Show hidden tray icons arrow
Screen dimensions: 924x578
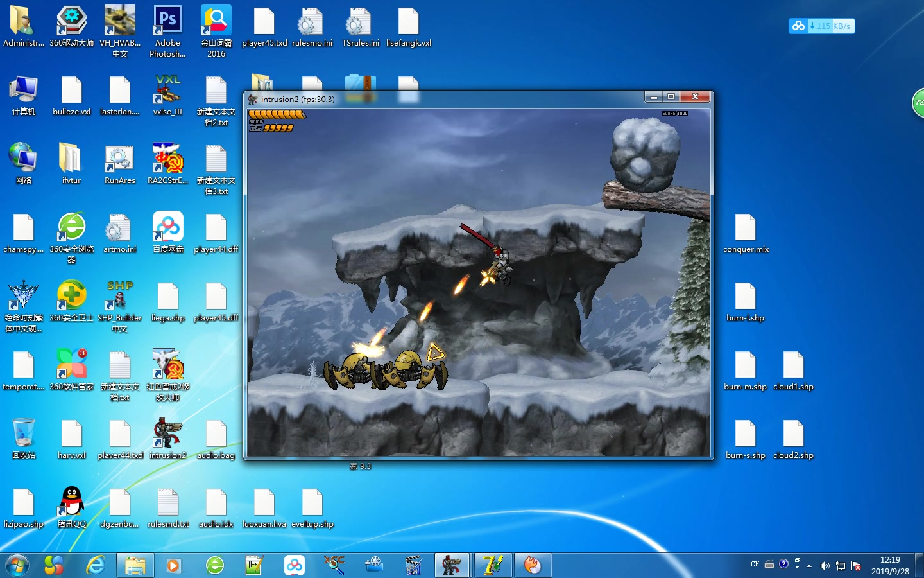tap(810, 566)
